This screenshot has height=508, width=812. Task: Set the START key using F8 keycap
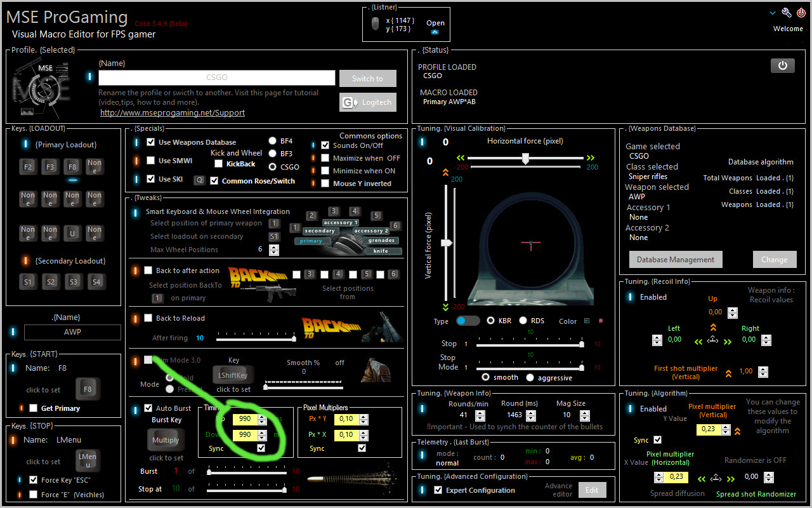(88, 389)
